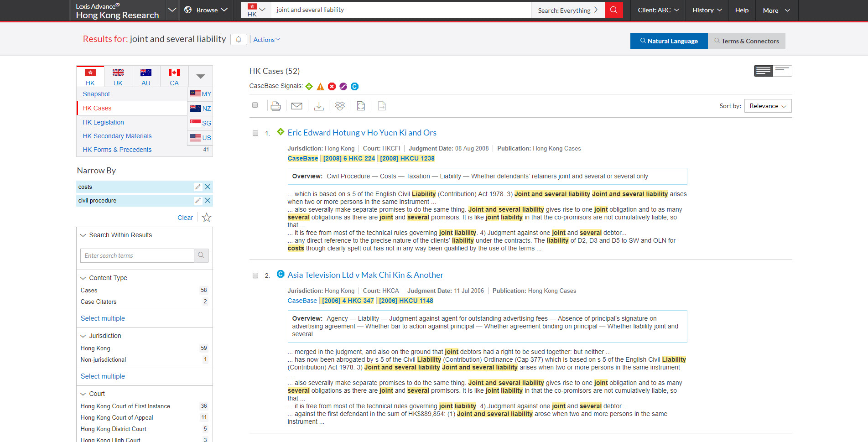This screenshot has height=442, width=868.
Task: Click the red search magnifier button
Action: 614,10
